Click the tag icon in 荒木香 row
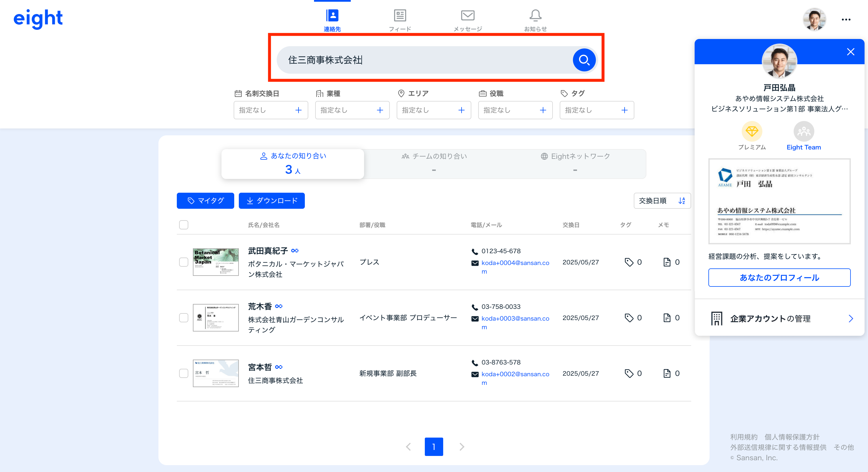The image size is (868, 472). [629, 317]
